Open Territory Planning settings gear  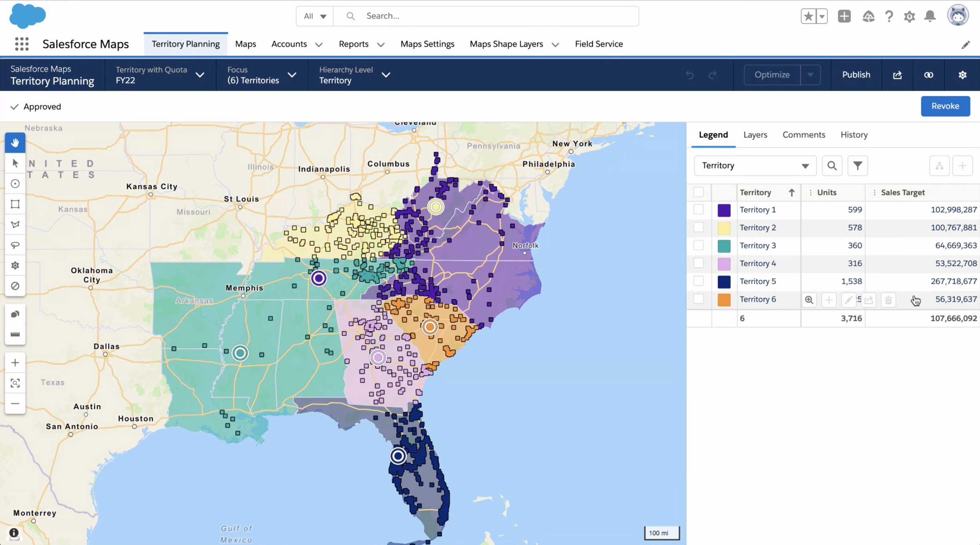[962, 75]
